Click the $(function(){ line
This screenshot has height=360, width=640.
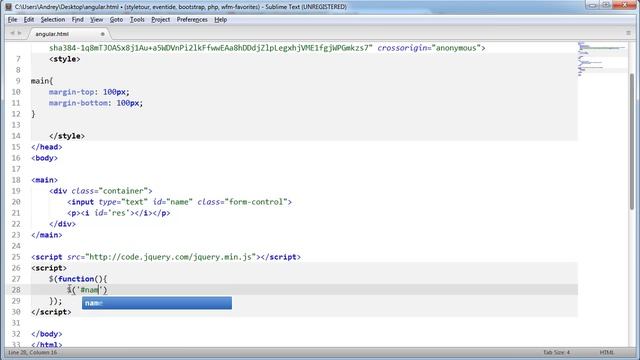pos(78,279)
